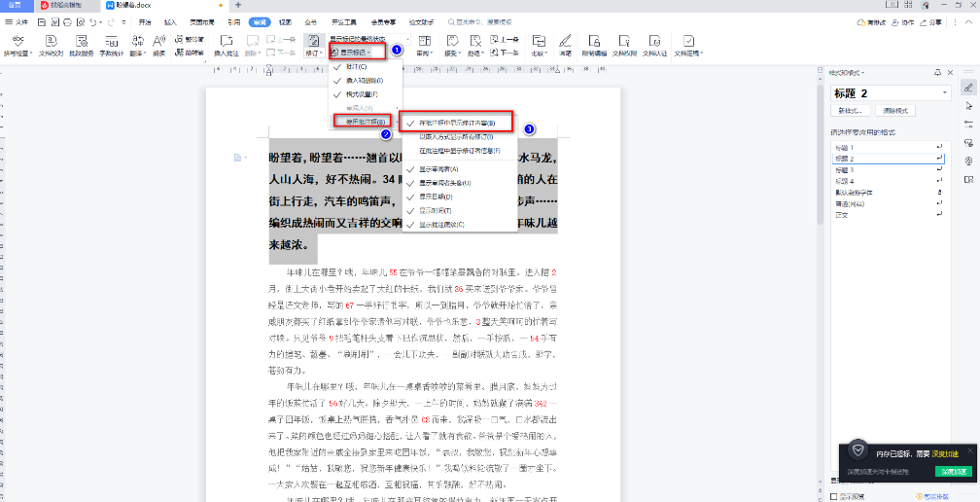The image size is (980, 502).
Task: Open the markup display state combo box
Action: pos(368,39)
